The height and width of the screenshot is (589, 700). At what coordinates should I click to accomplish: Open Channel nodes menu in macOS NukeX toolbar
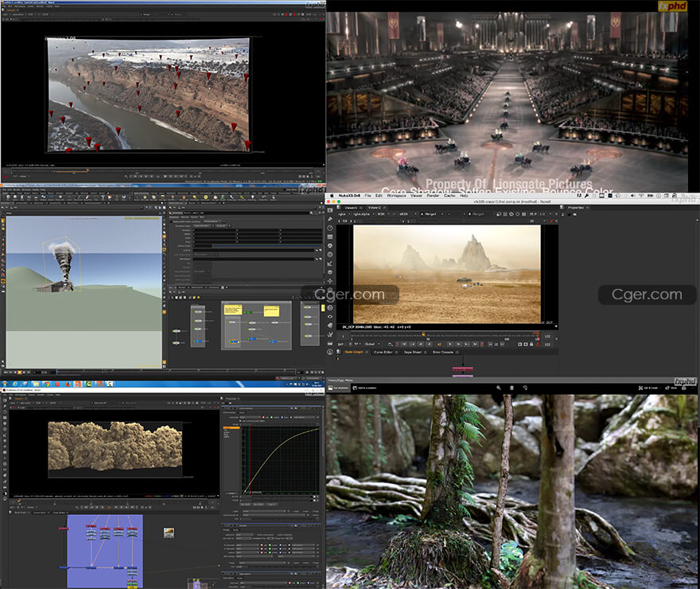330,236
